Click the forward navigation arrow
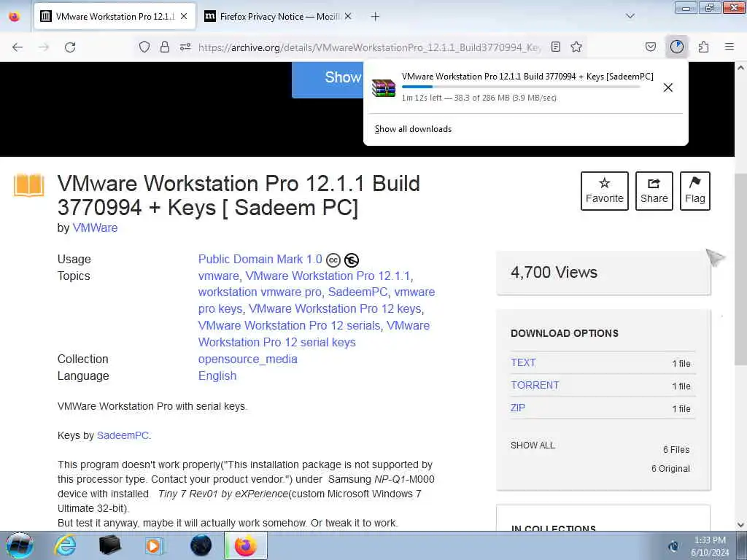This screenshot has height=560, width=747. 44,47
